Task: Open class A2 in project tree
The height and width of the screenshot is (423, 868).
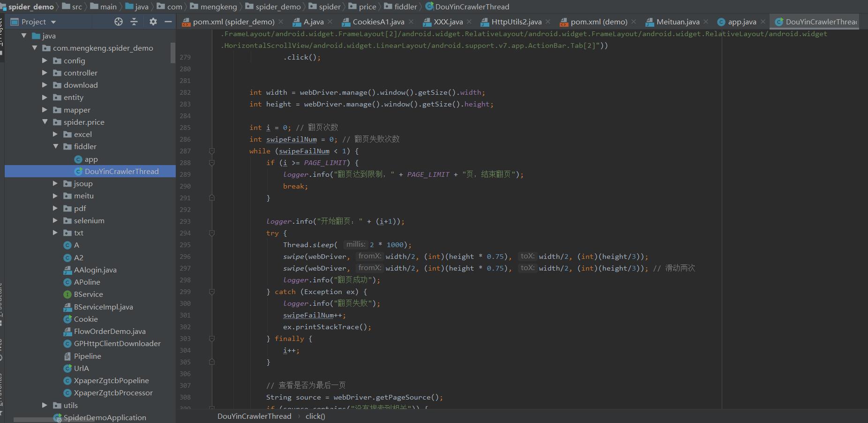Action: [73, 257]
